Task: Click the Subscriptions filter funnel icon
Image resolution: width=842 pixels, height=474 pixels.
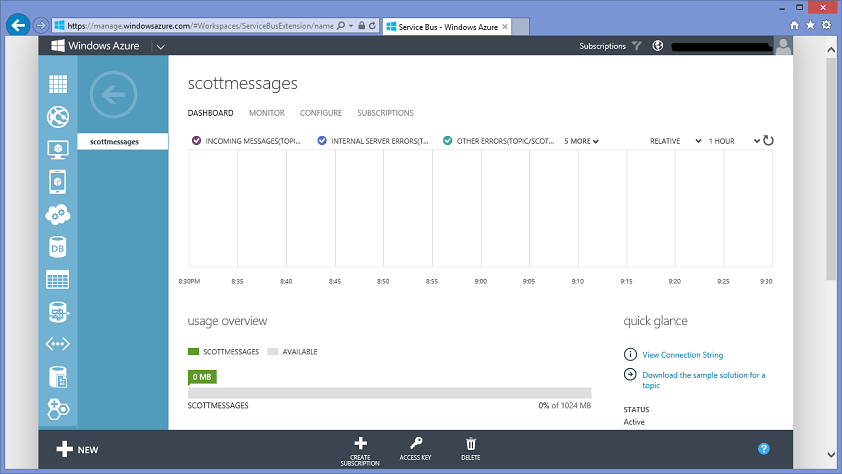Action: click(x=637, y=46)
